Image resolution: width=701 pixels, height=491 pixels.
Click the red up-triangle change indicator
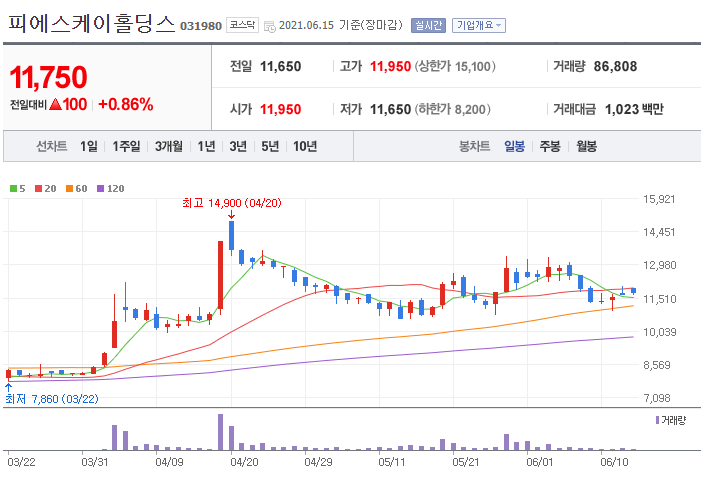pyautogui.click(x=55, y=105)
